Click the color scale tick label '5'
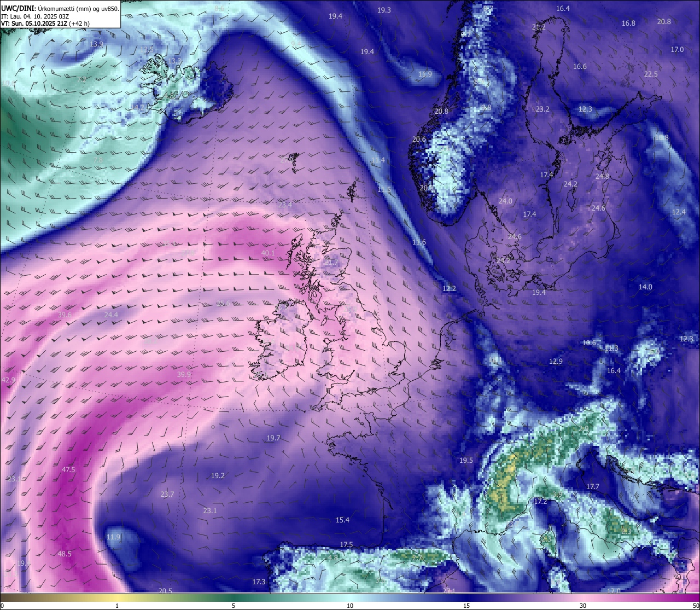The width and height of the screenshot is (700, 610). click(234, 606)
